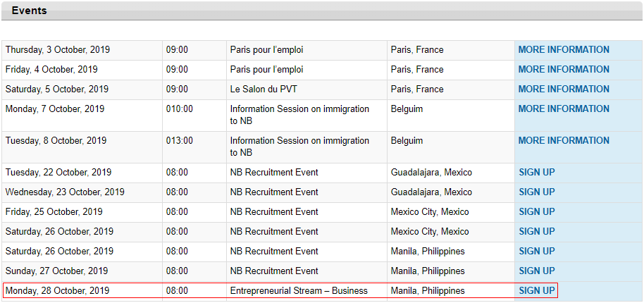Screen dimensions: 644x303
Task: Click the 010:00 time cell
Action: tap(180, 109)
